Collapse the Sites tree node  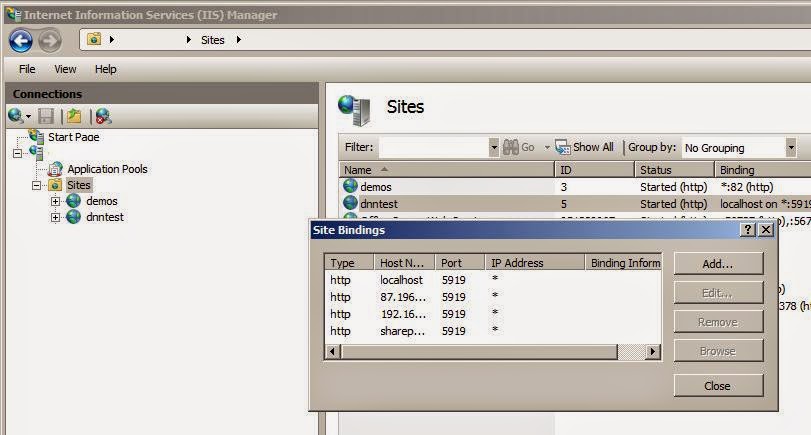click(x=36, y=185)
